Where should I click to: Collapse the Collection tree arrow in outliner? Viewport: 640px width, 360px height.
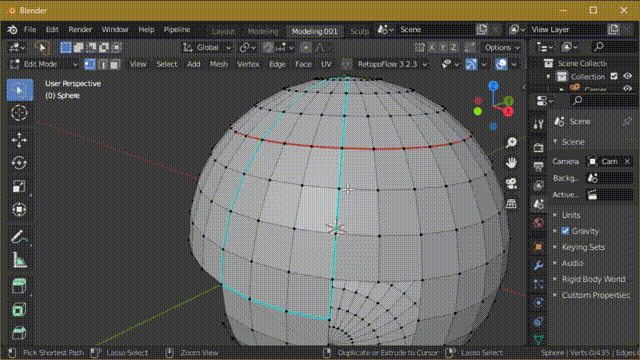click(548, 77)
